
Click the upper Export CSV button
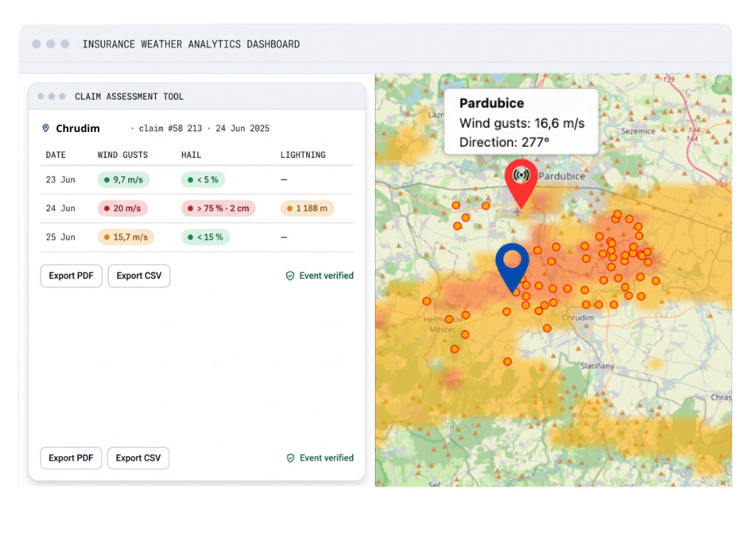(x=139, y=276)
